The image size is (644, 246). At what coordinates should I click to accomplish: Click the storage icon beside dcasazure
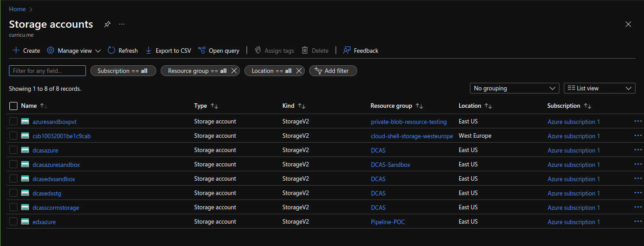(x=25, y=150)
